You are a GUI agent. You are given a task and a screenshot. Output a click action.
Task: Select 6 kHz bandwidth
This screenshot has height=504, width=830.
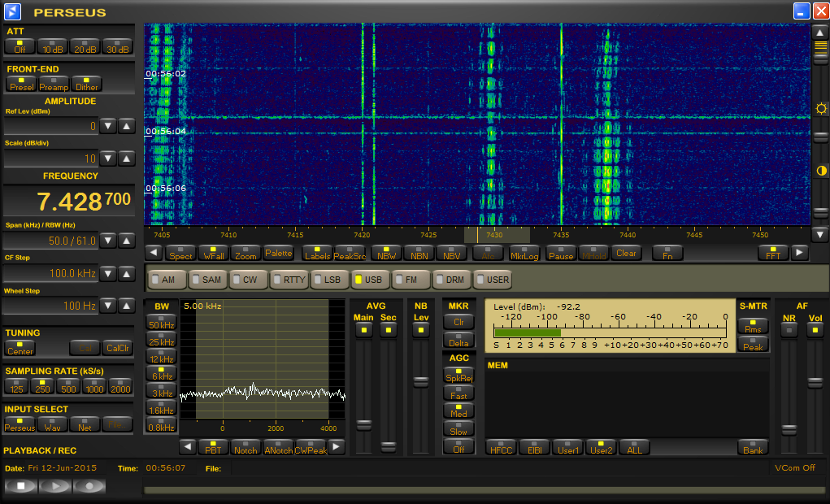[162, 373]
